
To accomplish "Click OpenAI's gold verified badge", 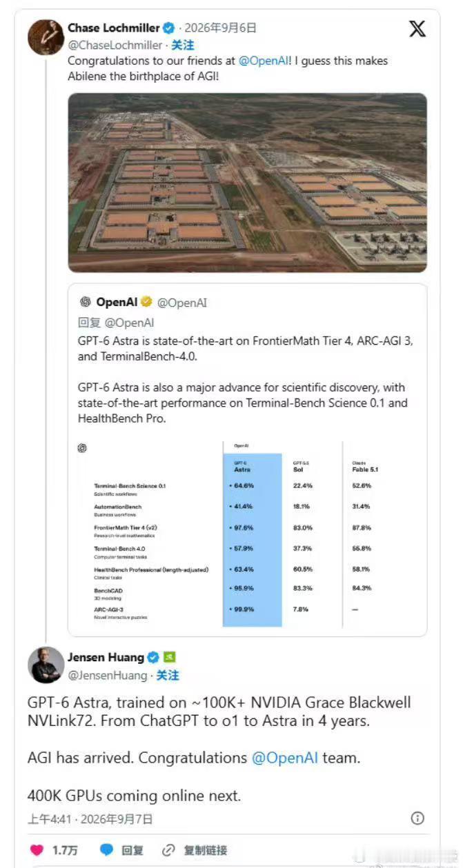I will (146, 302).
